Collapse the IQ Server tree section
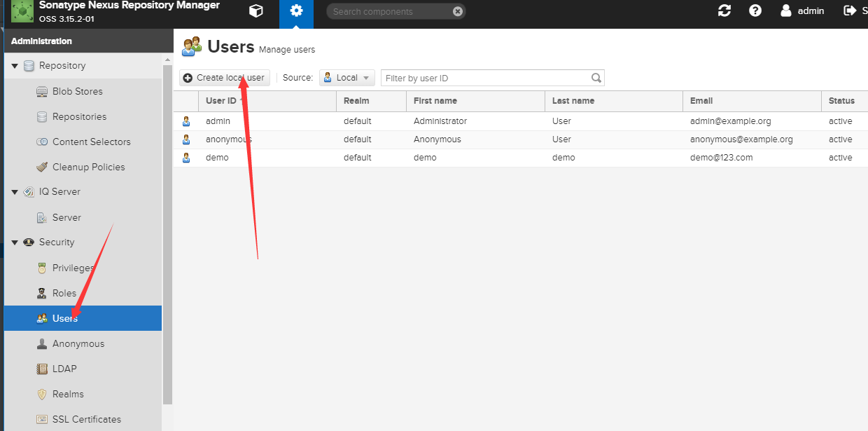This screenshot has width=868, height=431. coord(15,192)
